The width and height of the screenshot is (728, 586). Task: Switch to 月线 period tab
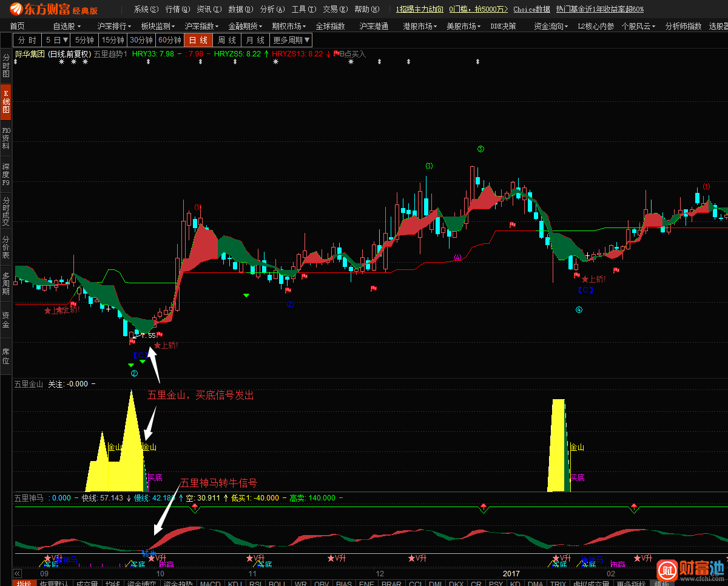(x=255, y=40)
